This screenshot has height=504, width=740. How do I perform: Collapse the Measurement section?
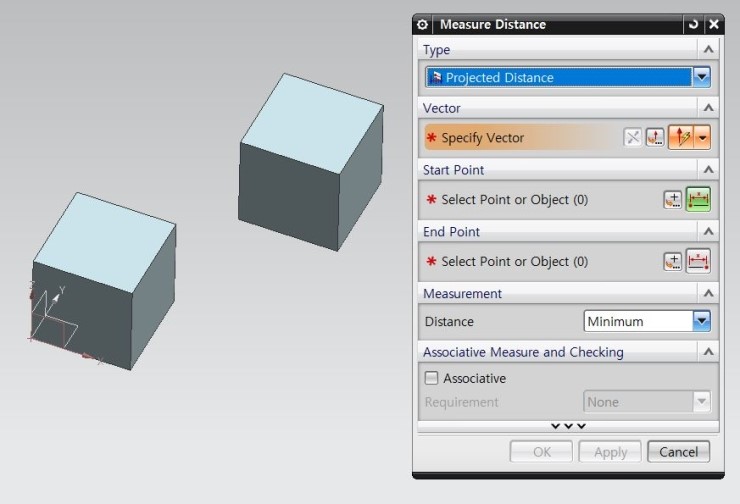pyautogui.click(x=708, y=293)
